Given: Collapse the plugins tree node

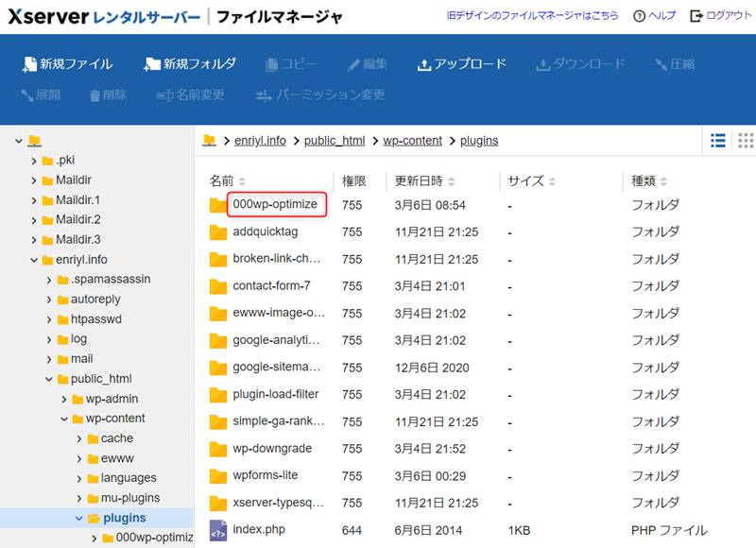Looking at the screenshot, I should point(79,519).
